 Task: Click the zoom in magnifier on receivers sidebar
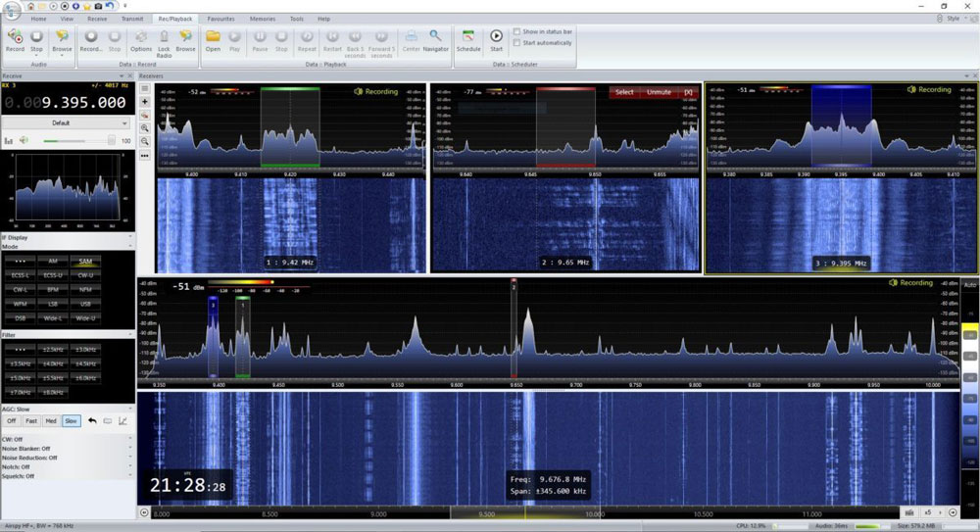click(x=144, y=127)
